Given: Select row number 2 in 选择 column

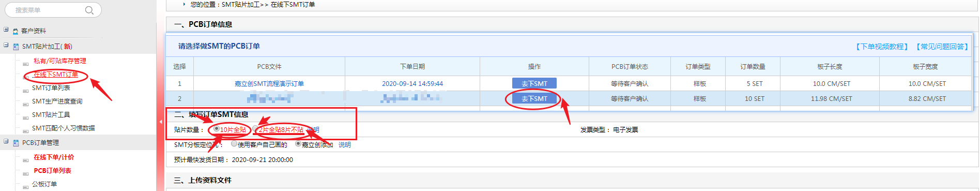Looking at the screenshot, I should click(179, 99).
